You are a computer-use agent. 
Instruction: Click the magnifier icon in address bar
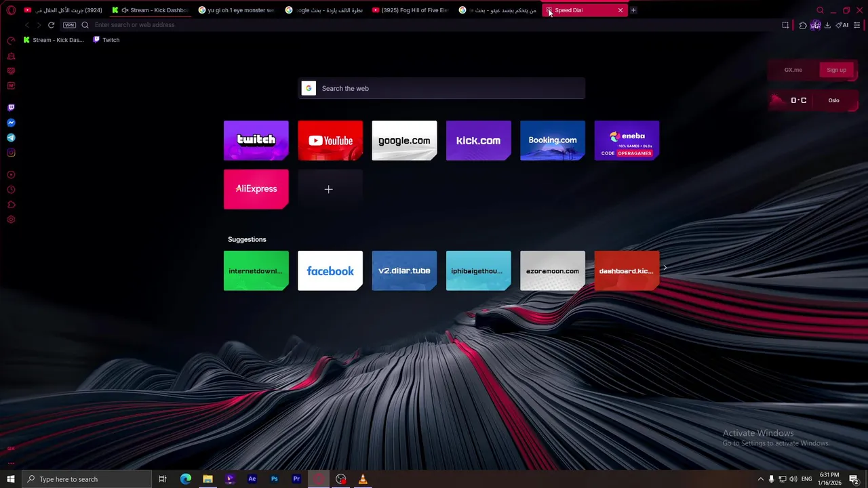[85, 25]
